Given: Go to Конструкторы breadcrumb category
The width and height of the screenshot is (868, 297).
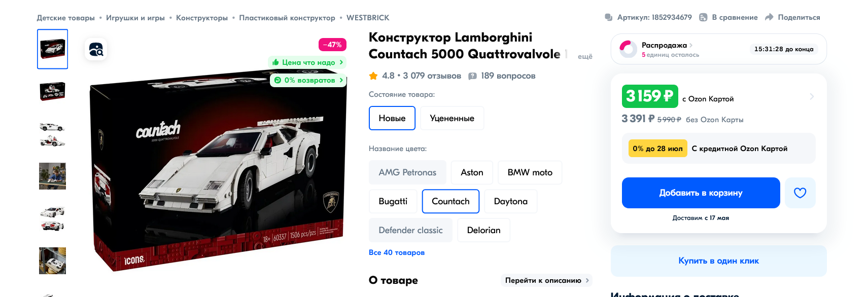Looking at the screenshot, I should pos(202,18).
